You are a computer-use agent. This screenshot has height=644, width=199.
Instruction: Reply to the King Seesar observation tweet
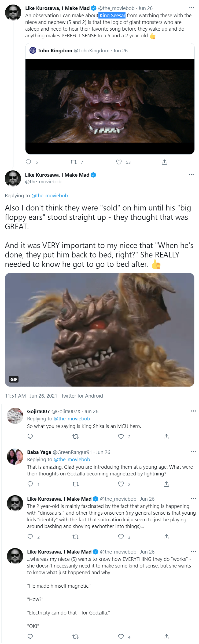tap(28, 162)
